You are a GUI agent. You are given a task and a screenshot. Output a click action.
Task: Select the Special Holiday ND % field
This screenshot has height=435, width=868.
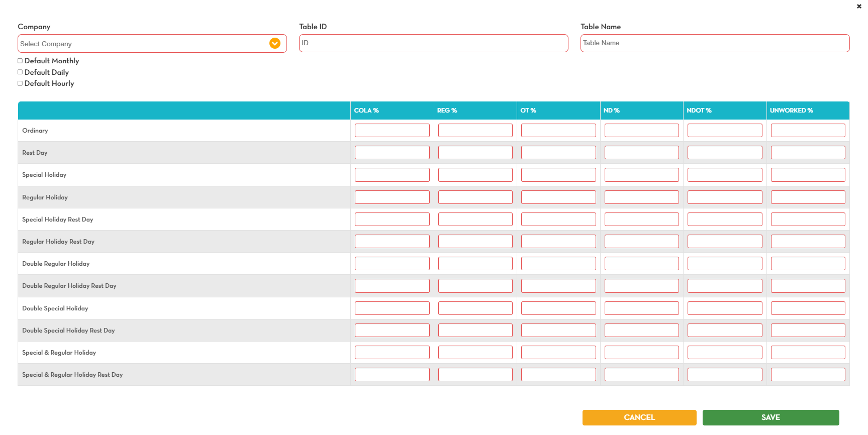click(x=642, y=175)
